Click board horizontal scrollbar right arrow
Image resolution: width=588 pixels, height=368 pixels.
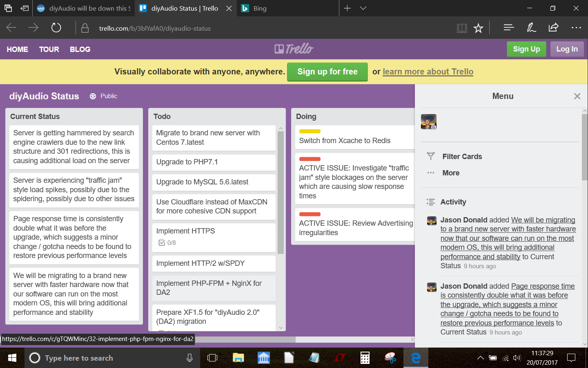point(412,339)
